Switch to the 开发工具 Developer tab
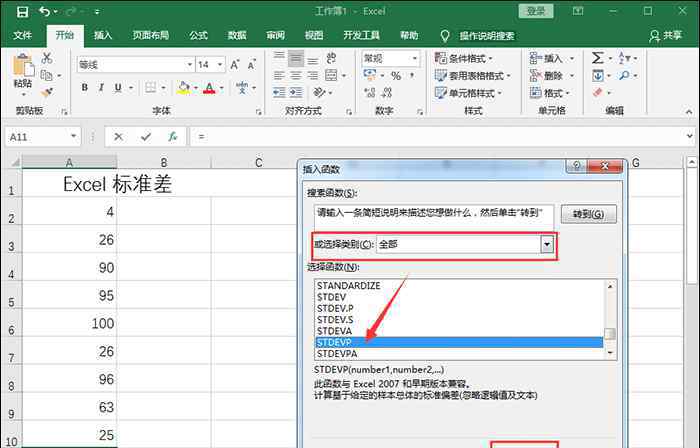The width and height of the screenshot is (700, 448). pos(361,35)
